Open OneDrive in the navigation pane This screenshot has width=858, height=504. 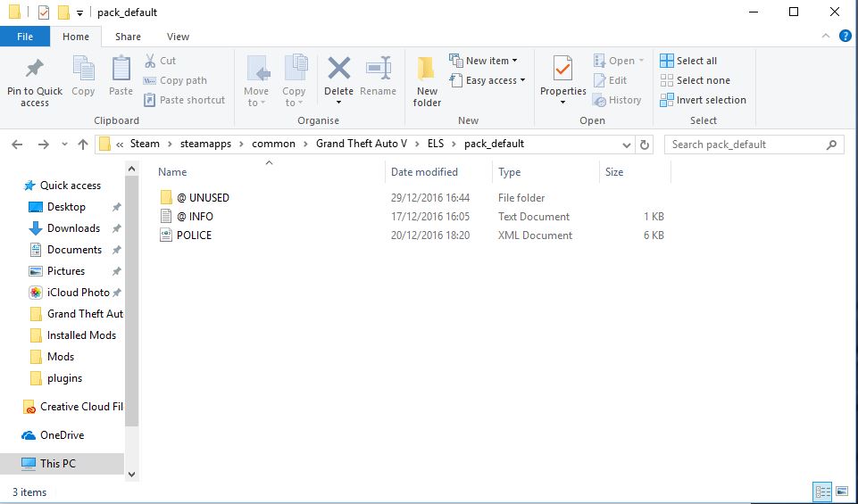pos(62,435)
